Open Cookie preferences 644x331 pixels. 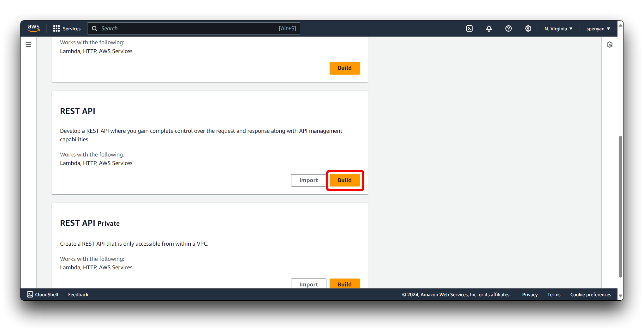click(591, 294)
